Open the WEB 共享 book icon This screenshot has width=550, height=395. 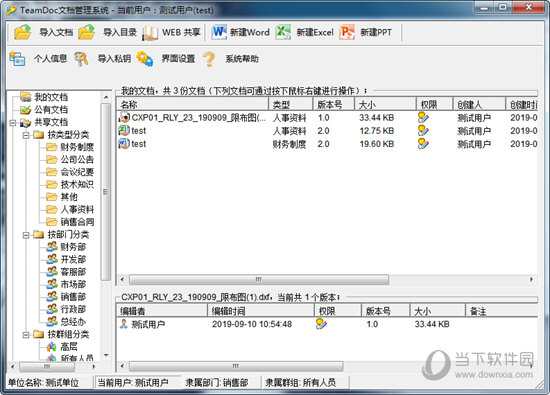pos(150,33)
